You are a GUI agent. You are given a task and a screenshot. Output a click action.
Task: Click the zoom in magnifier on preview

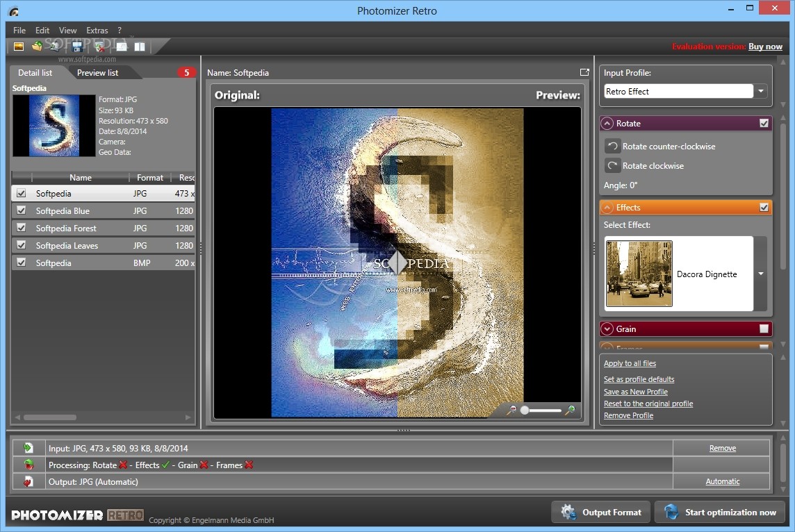(571, 410)
